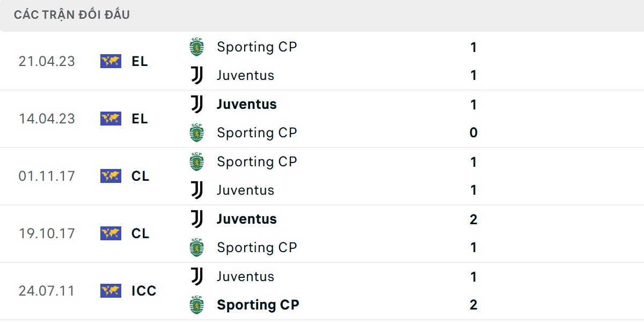Click the date 01.11.17
Screen dimensions: 644x324
[47, 176]
